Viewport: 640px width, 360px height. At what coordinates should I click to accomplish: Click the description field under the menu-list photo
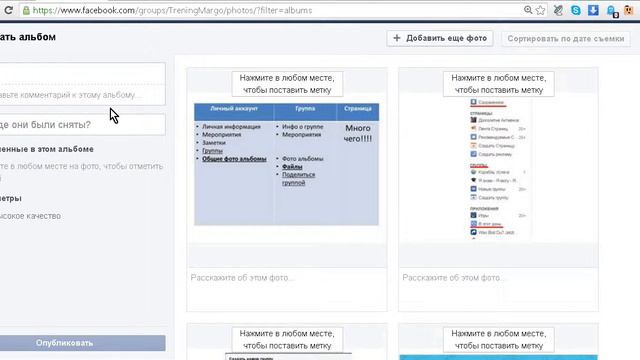(498, 289)
